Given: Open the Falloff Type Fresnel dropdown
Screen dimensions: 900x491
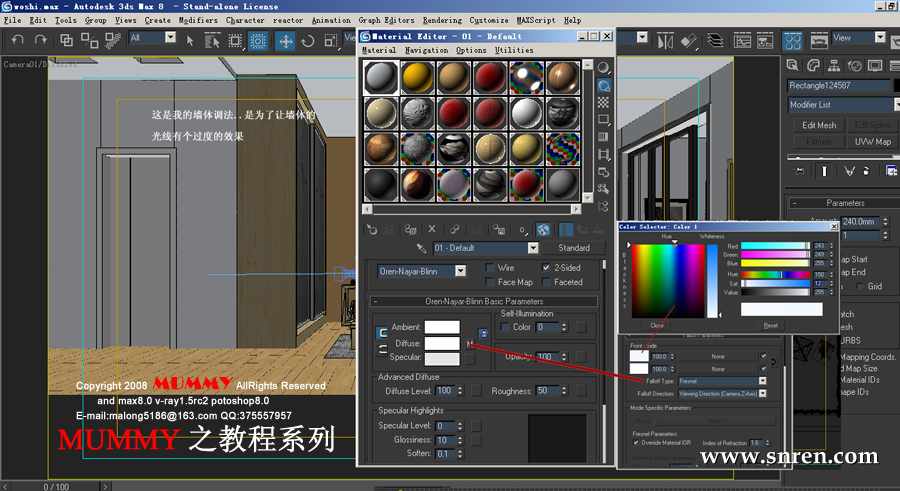Looking at the screenshot, I should (762, 381).
